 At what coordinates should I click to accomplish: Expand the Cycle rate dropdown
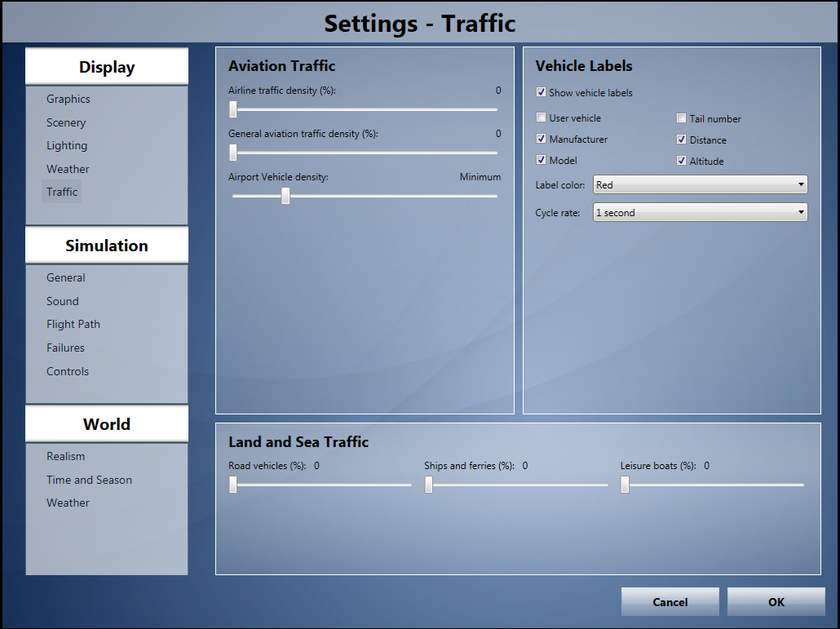700,213
